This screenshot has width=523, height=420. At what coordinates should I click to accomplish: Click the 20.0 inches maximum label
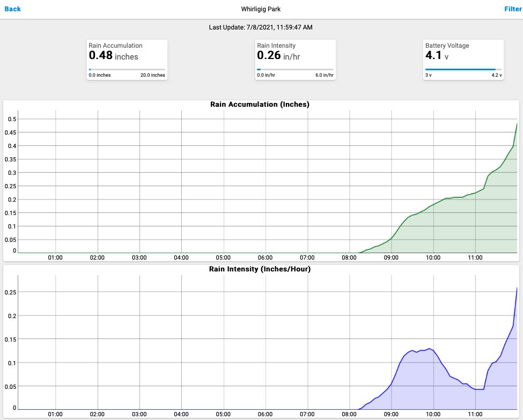[x=153, y=75]
